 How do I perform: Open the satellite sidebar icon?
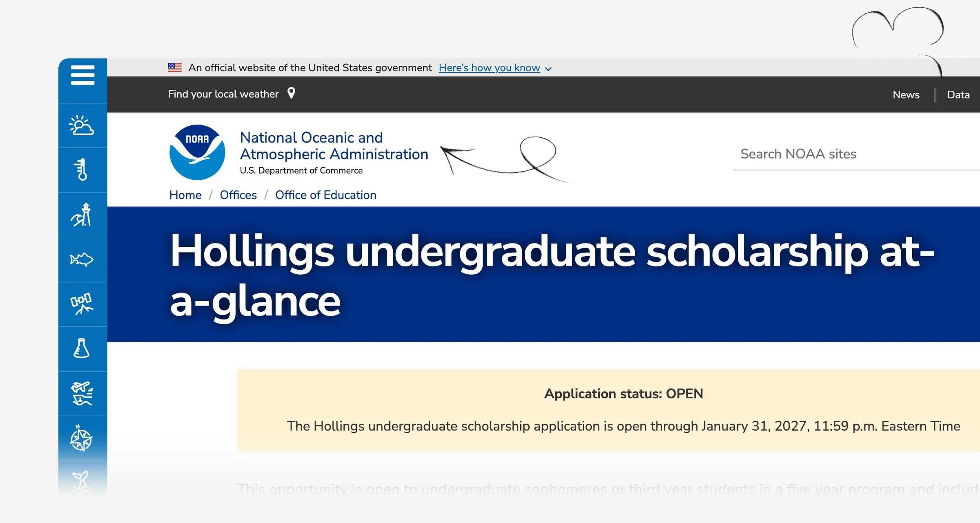tap(82, 304)
